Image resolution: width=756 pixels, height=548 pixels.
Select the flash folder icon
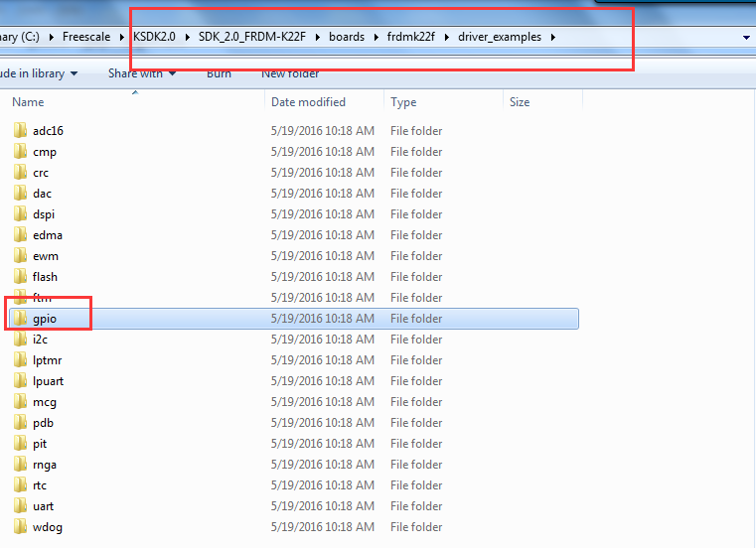click(20, 277)
